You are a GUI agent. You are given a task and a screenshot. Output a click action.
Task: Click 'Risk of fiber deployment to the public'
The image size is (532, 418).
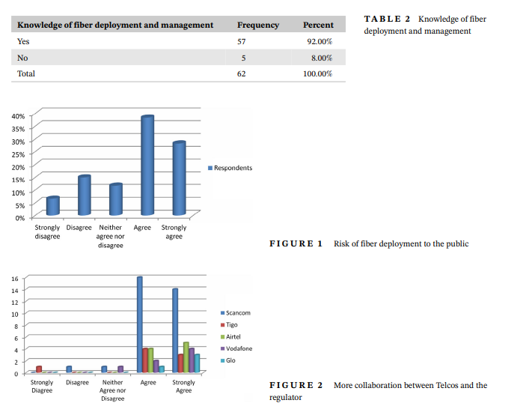tap(401, 243)
